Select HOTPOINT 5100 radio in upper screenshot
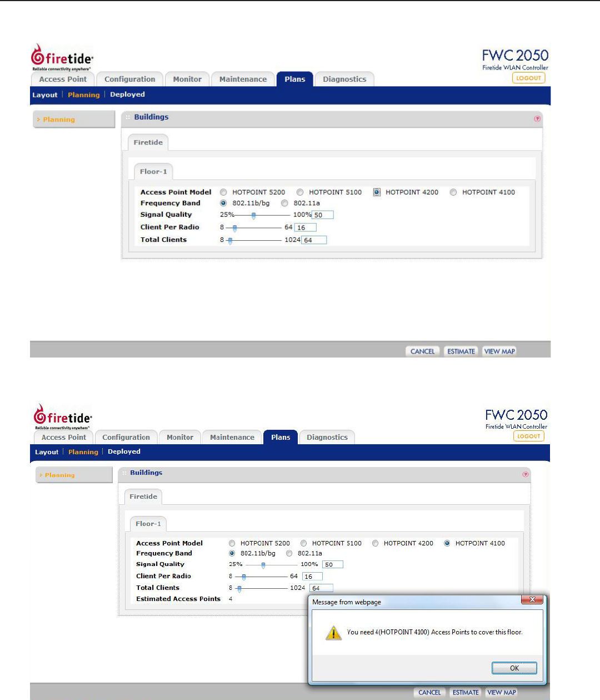Viewport: 600px width, 700px height. tap(300, 192)
